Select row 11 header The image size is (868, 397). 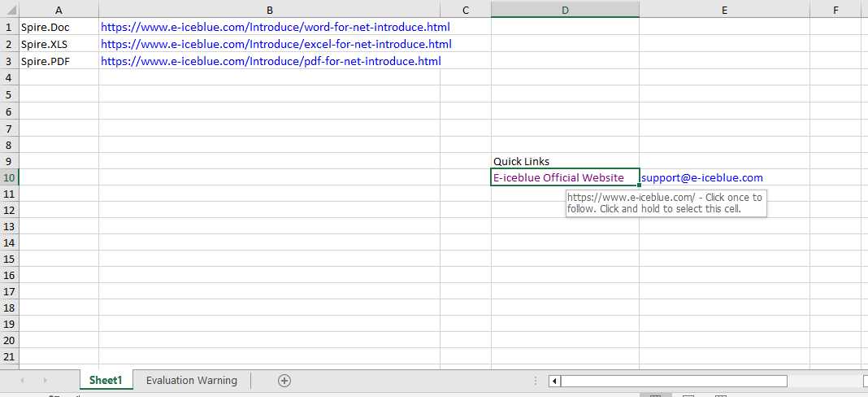pyautogui.click(x=9, y=194)
